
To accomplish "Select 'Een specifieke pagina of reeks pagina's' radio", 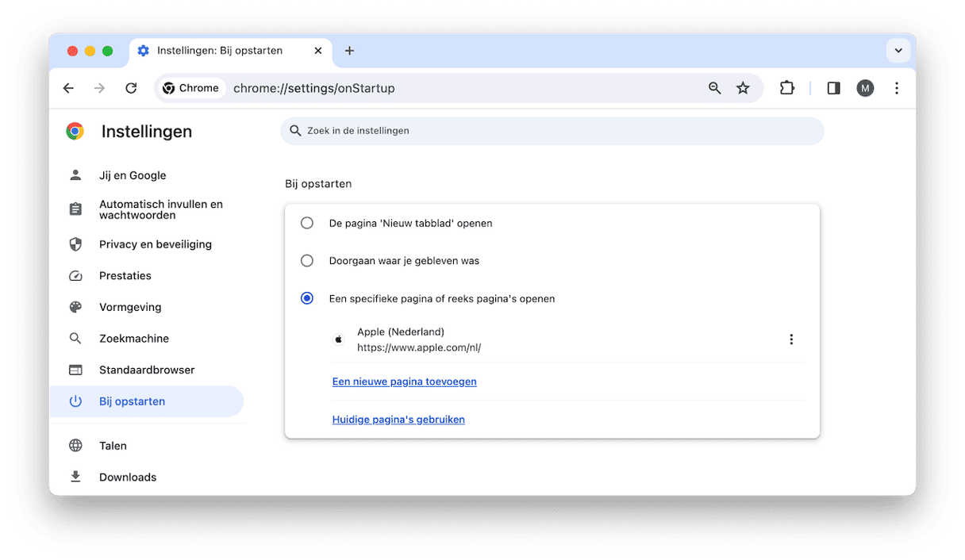I will click(x=307, y=298).
